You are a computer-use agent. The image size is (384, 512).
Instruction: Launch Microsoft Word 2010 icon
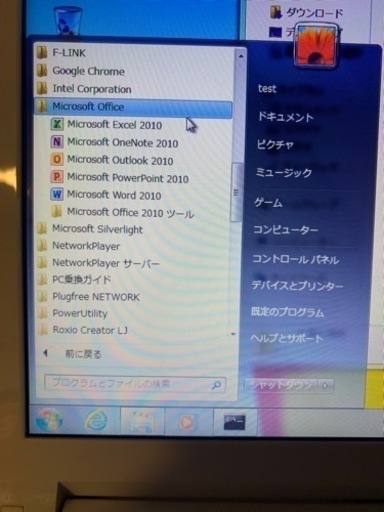click(x=57, y=194)
